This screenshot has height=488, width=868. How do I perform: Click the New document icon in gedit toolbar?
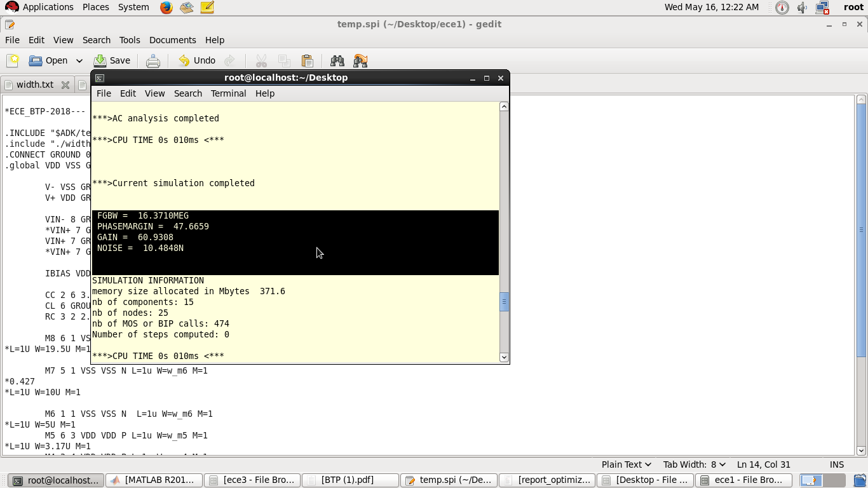[x=13, y=60]
